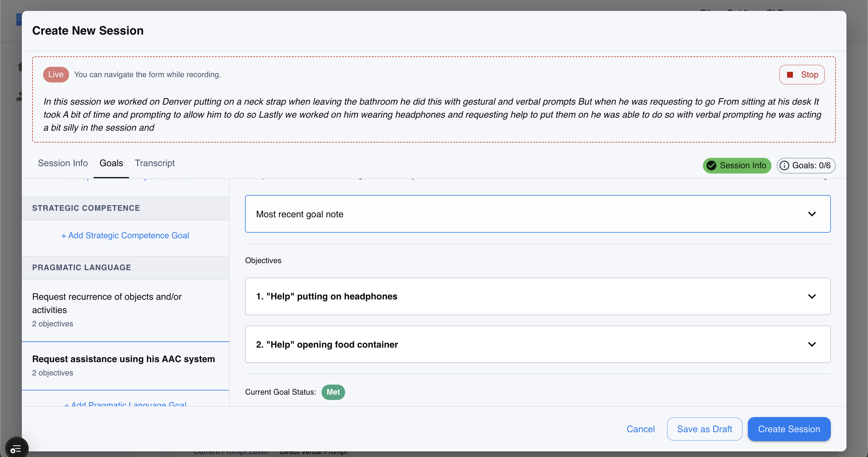Switch to the Transcript tab
The width and height of the screenshot is (868, 457).
click(155, 163)
